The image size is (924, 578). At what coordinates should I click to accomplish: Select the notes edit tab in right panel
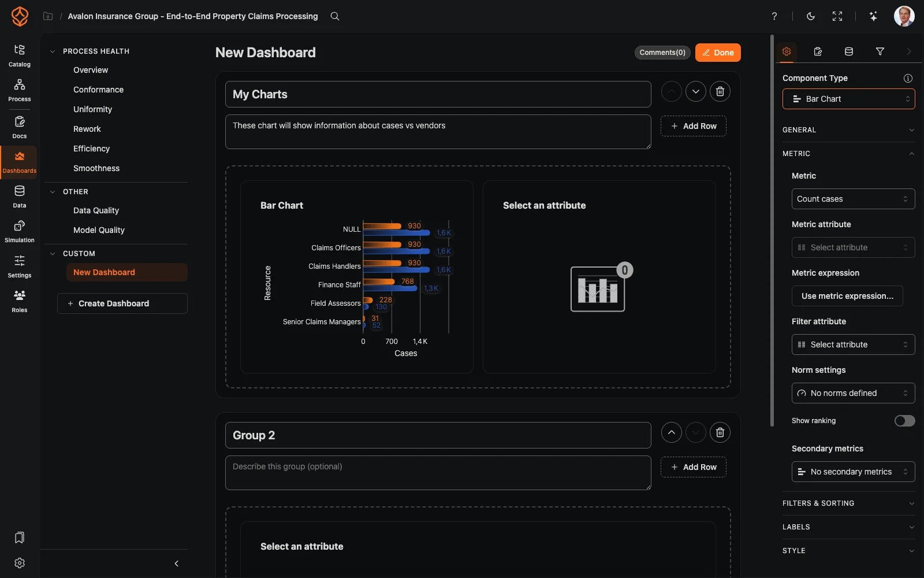click(x=818, y=51)
